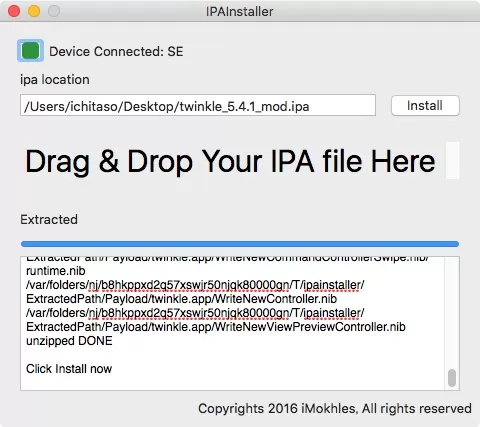Viewport: 480px width, 427px height.
Task: Click the grayed-out zoom window button
Action: [54, 11]
